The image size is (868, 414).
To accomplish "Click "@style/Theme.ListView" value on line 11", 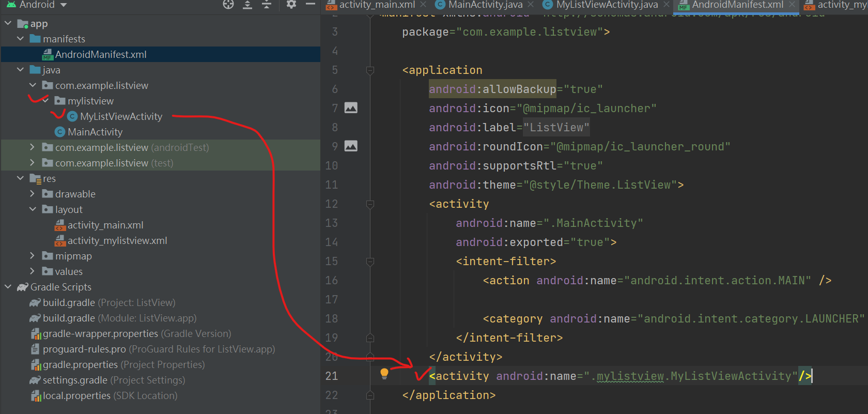I will [600, 185].
